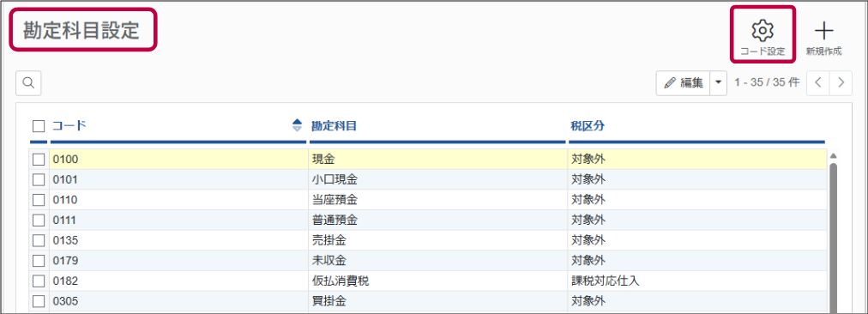
Task: Go to the previous page arrow
Action: pos(817,83)
